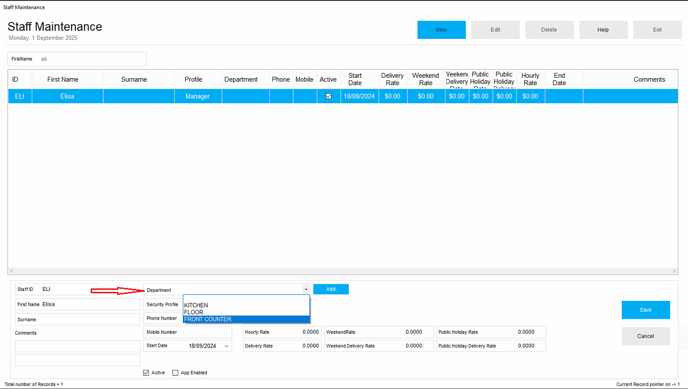Click the Surname input field
This screenshot has height=389, width=688.
(78, 319)
